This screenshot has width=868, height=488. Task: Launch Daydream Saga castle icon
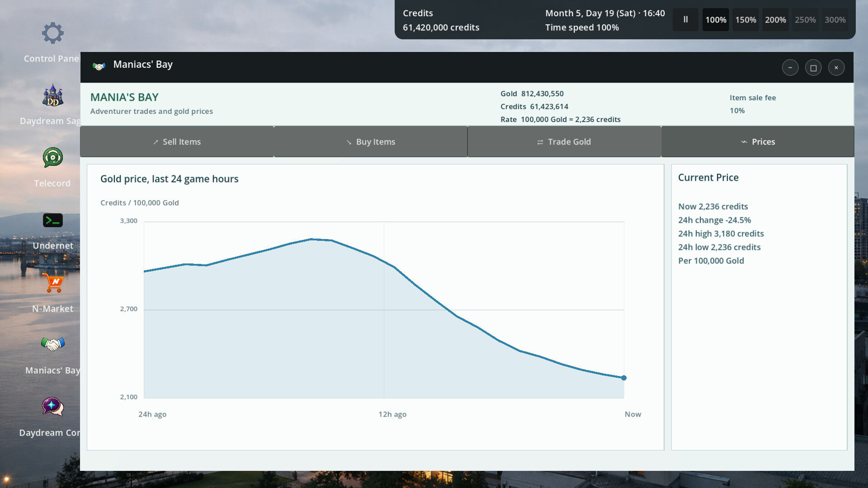(x=53, y=95)
